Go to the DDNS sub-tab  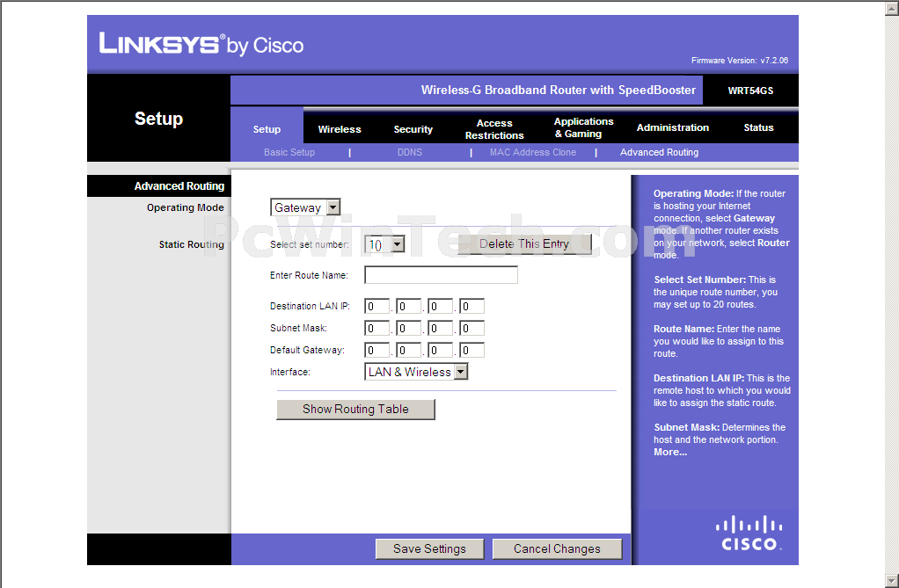point(409,153)
